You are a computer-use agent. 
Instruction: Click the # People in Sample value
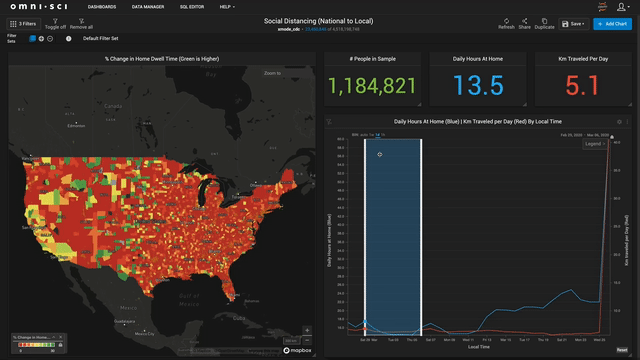pyautogui.click(x=372, y=86)
